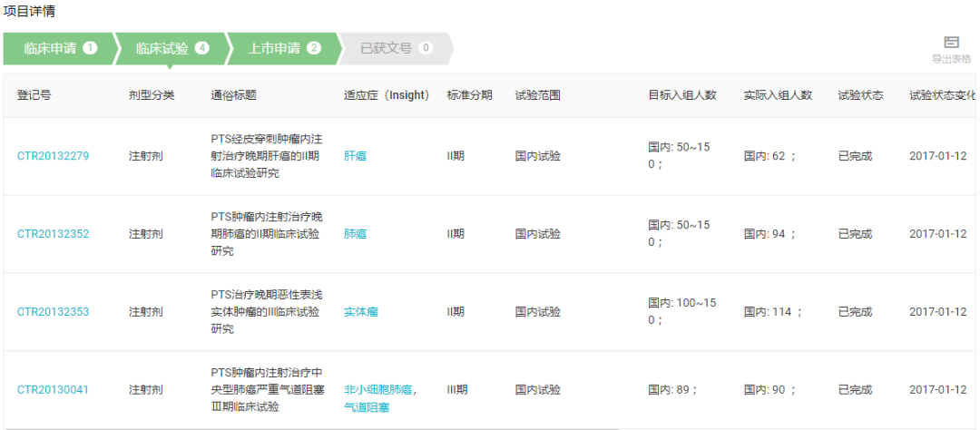Click the 非小细胞肺癌 indication link
Screen dimensions: 980x430
378,390
